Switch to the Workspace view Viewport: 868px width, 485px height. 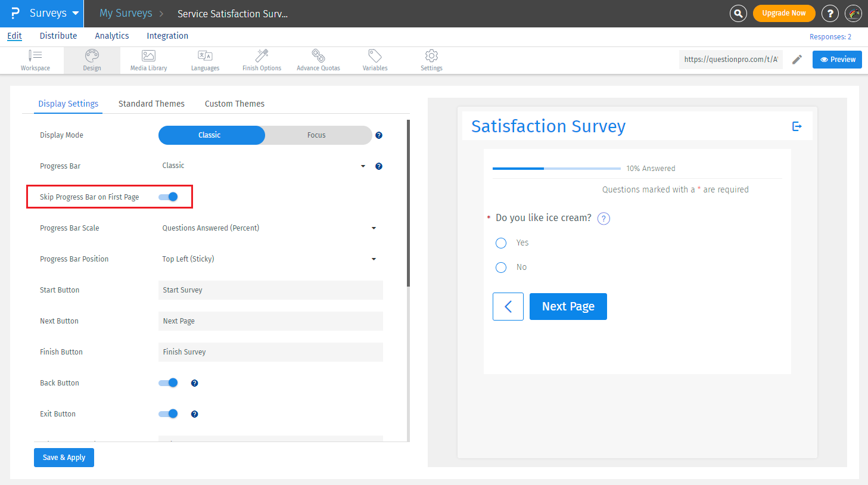pyautogui.click(x=35, y=60)
